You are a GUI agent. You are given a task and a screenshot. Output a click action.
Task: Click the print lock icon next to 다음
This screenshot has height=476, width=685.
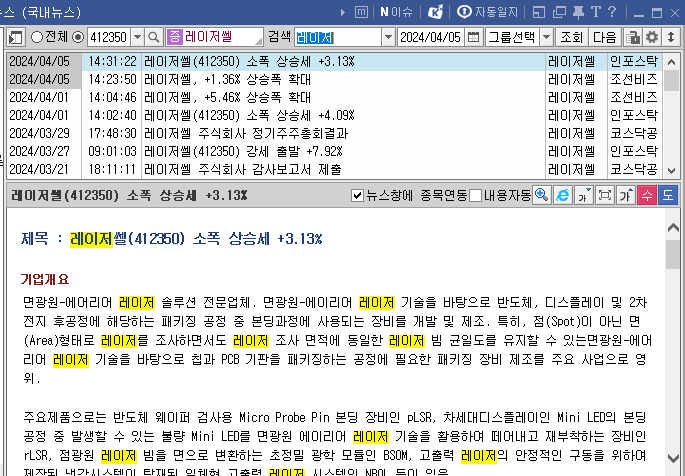632,37
